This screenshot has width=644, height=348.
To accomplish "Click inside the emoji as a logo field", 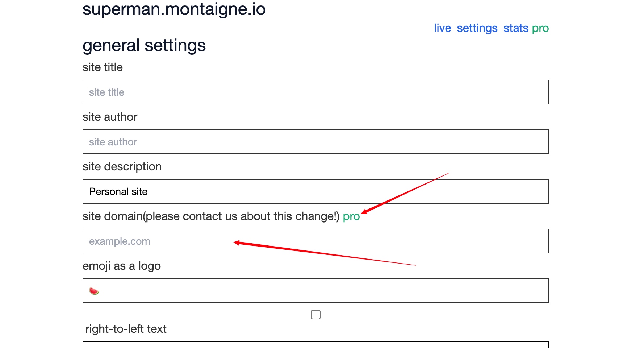I will (x=316, y=291).
